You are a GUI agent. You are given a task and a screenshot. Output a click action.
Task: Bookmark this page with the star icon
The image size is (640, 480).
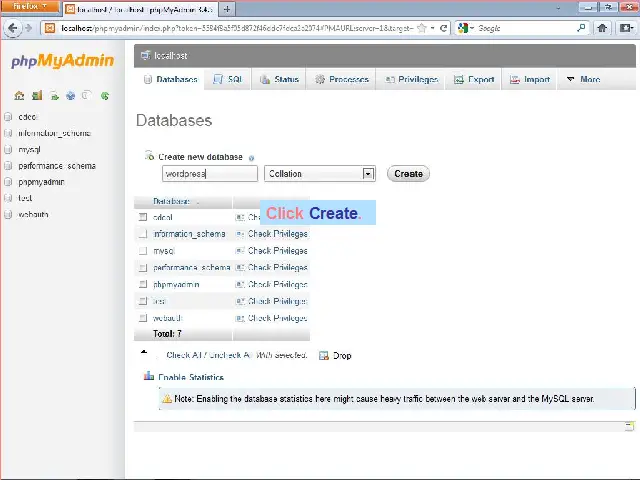coord(422,28)
